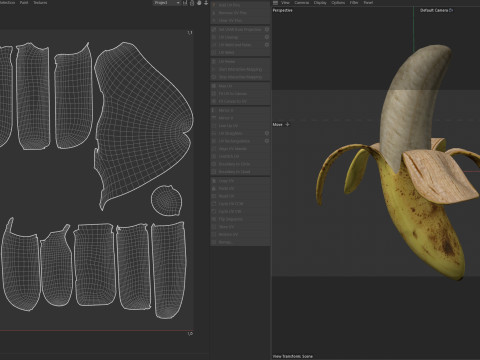
Task: Click Start Interactive Mapping
Action: [x=240, y=69]
